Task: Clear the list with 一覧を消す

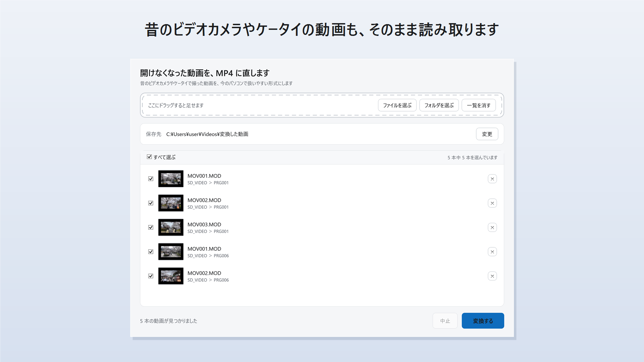Action: pyautogui.click(x=478, y=105)
